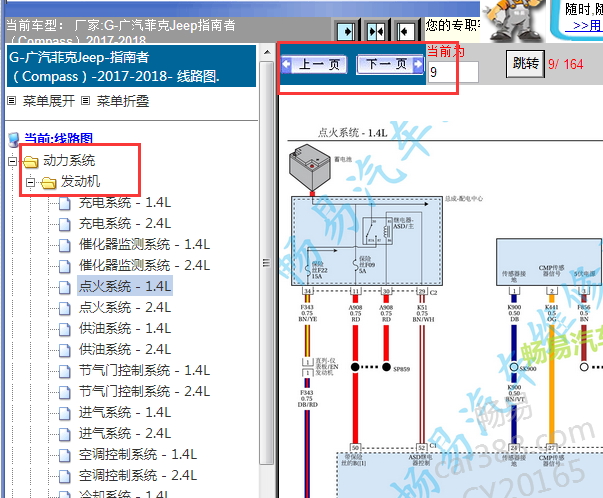
Task: Click page icon of 充电系统 - 2.4L
Action: [65, 224]
